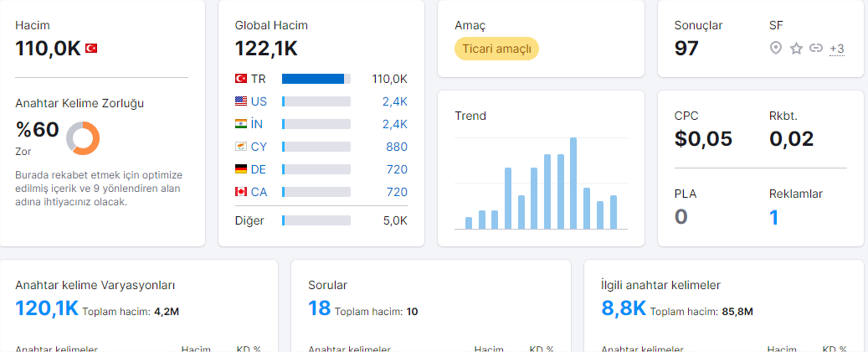Open the İN volume 2,4K link

pyautogui.click(x=395, y=124)
